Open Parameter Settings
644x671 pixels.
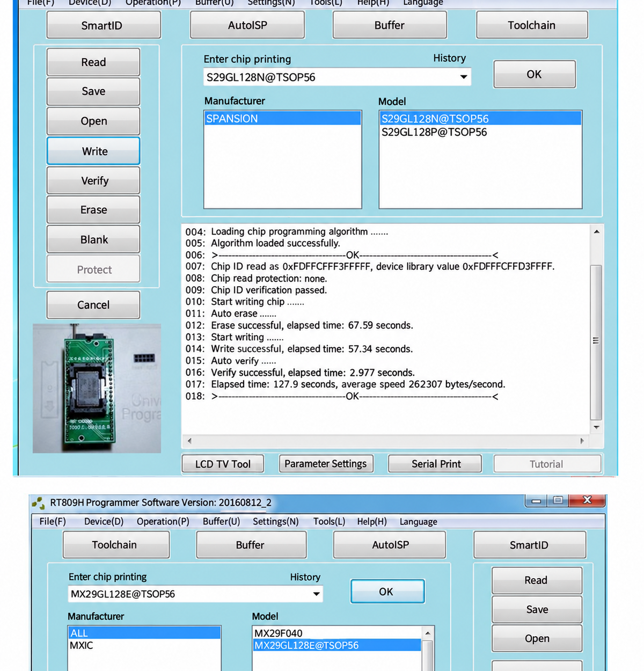326,464
